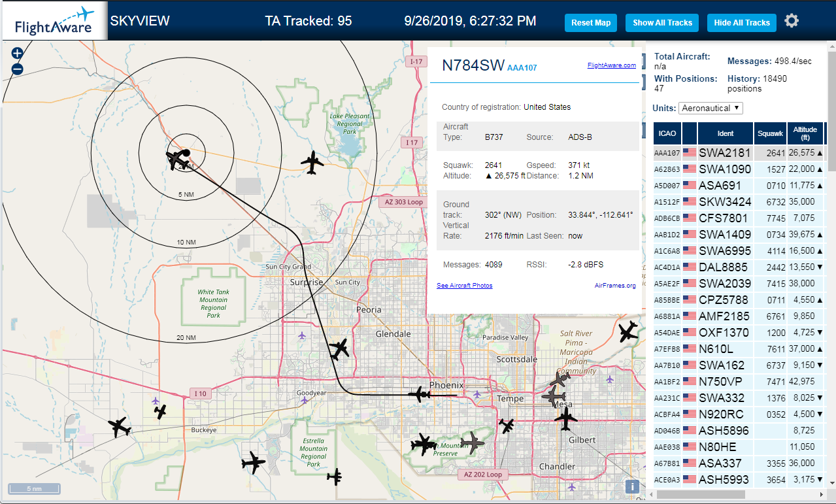Click the N784SW registration heading
The width and height of the screenshot is (836, 504).
click(x=473, y=65)
